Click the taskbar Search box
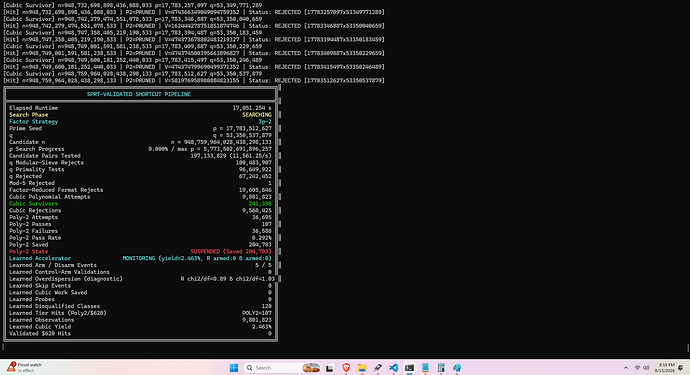Image resolution: width=690 pixels, height=375 pixels. [x=282, y=368]
